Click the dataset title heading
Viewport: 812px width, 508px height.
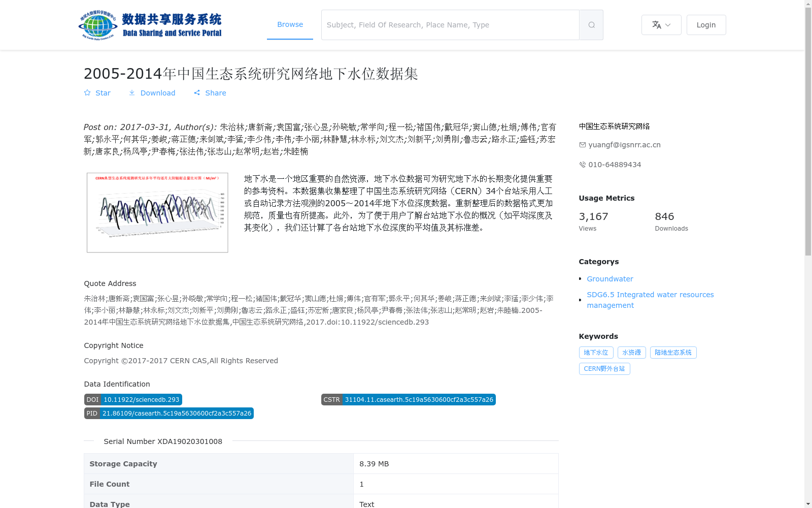tap(251, 74)
